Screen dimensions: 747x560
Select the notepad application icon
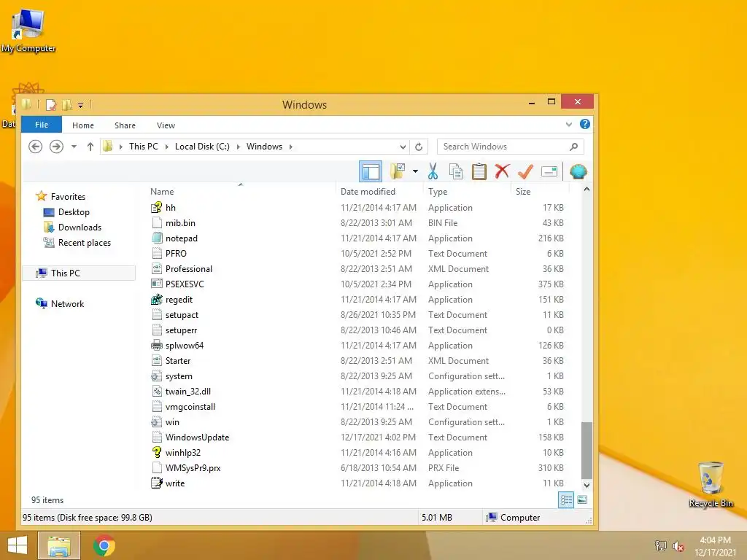click(x=157, y=238)
